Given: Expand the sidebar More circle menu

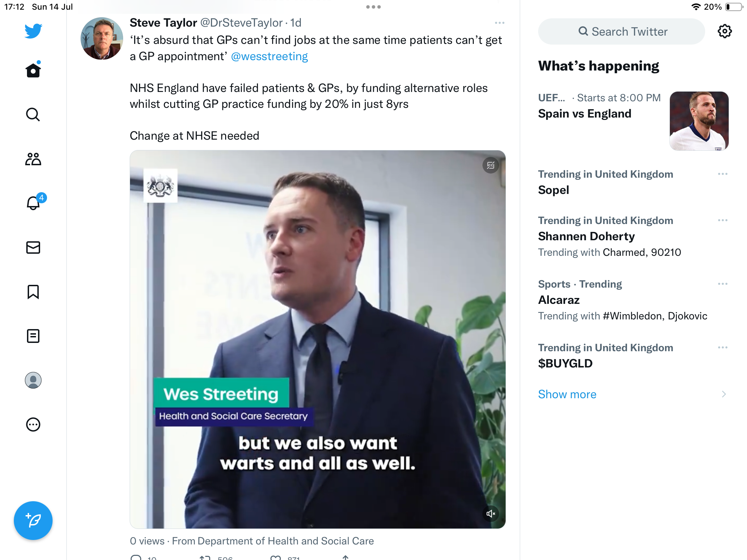Looking at the screenshot, I should 33,424.
